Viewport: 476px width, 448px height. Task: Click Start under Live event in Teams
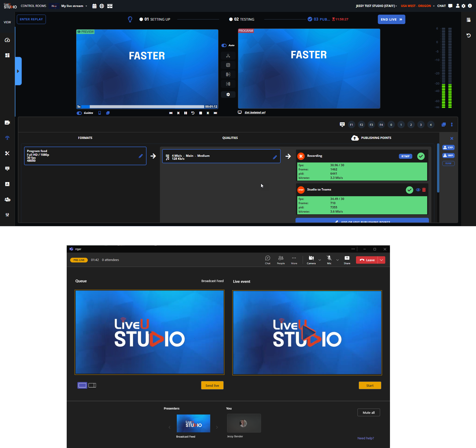click(x=370, y=385)
